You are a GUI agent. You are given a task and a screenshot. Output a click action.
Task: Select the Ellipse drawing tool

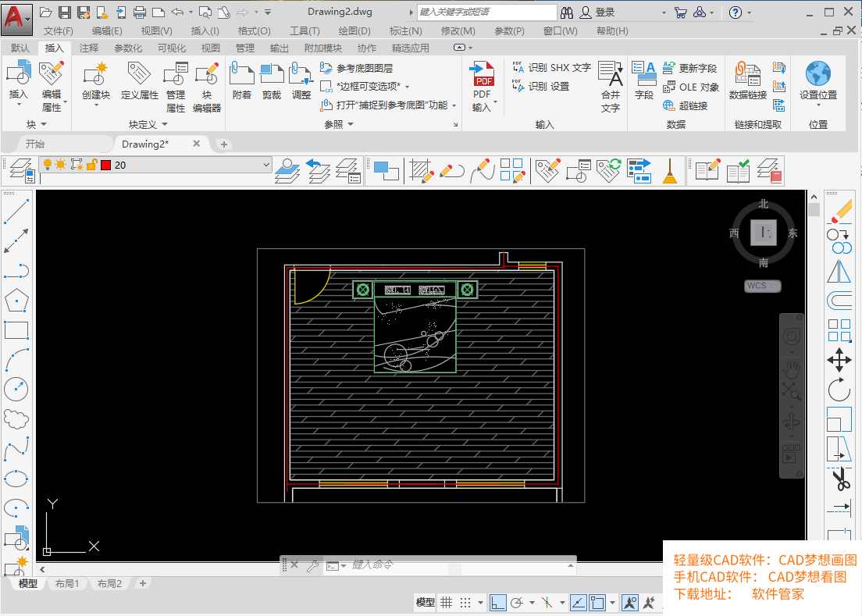tap(16, 478)
